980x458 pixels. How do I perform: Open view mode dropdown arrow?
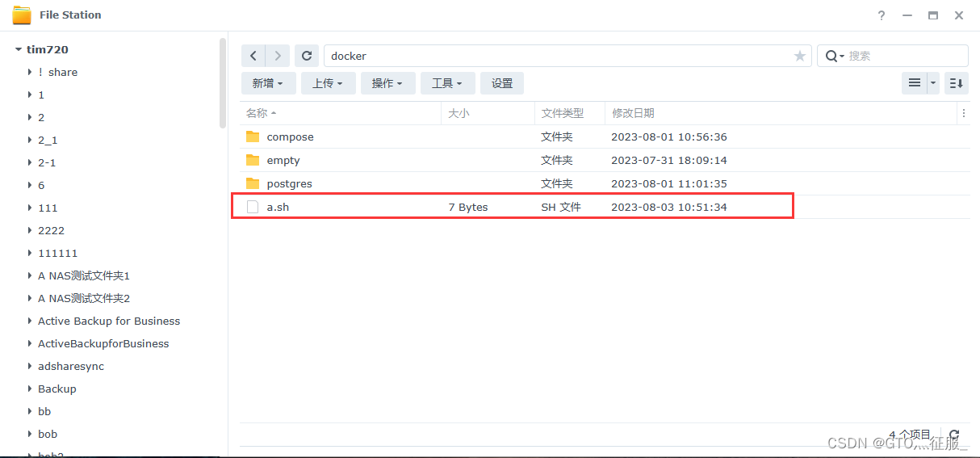(x=933, y=83)
